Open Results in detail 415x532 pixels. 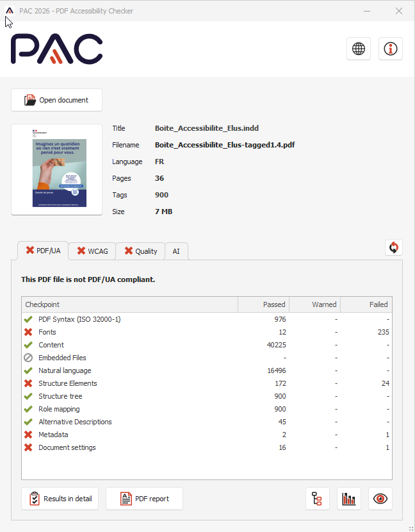60,499
